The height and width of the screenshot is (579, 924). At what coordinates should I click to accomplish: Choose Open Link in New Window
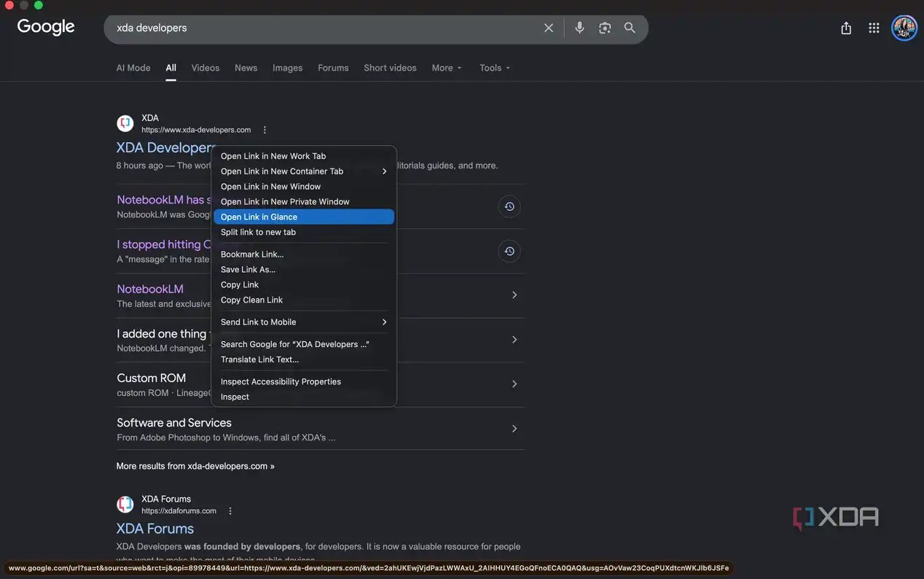304,187
